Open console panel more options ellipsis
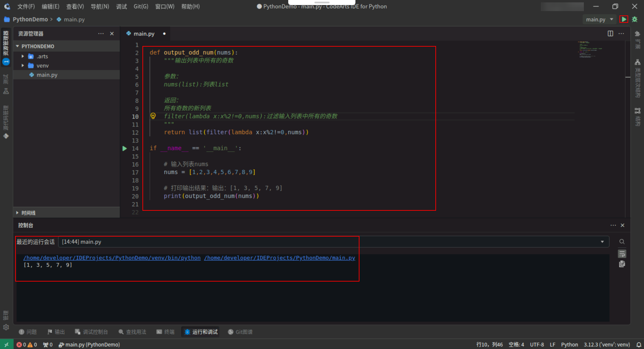 click(613, 226)
